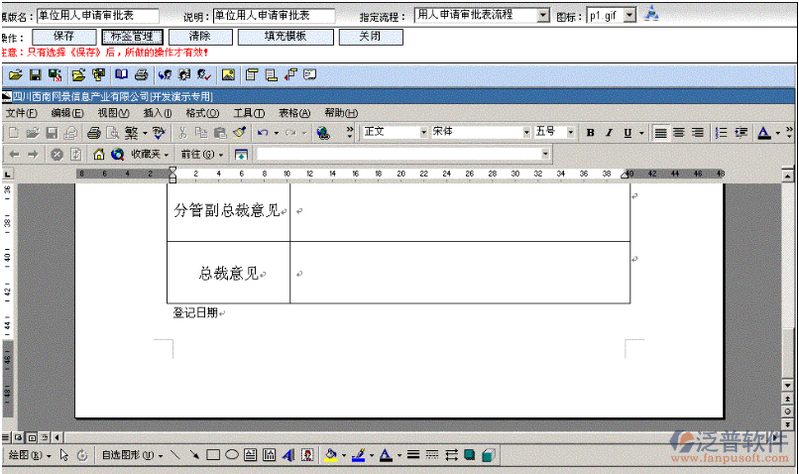Click the Line Style icon in drawing toolbar
The height and width of the screenshot is (474, 799).
tap(413, 455)
